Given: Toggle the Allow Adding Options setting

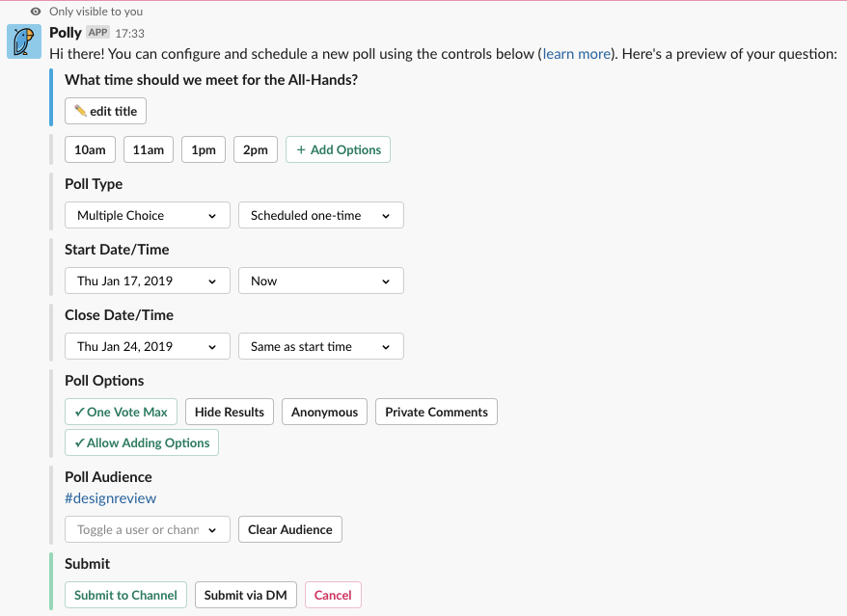Looking at the screenshot, I should [142, 442].
